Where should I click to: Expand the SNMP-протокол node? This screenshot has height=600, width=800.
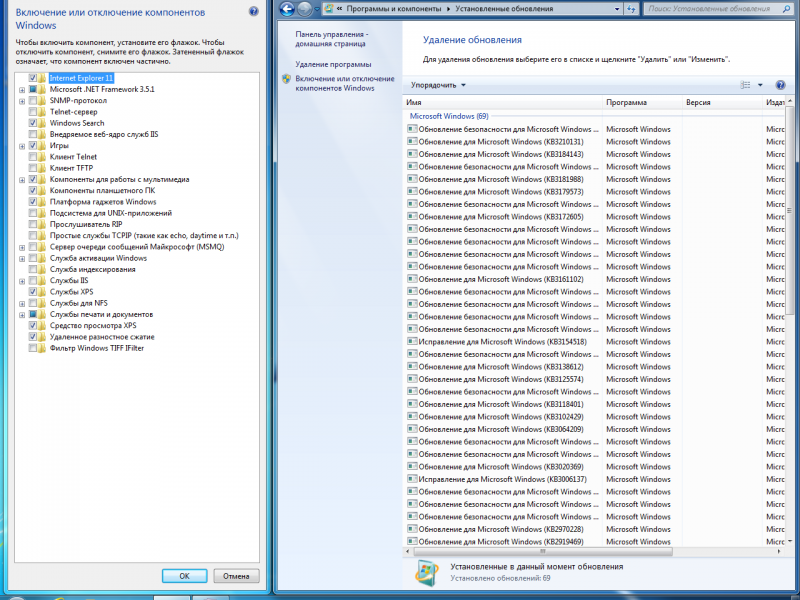[22, 101]
